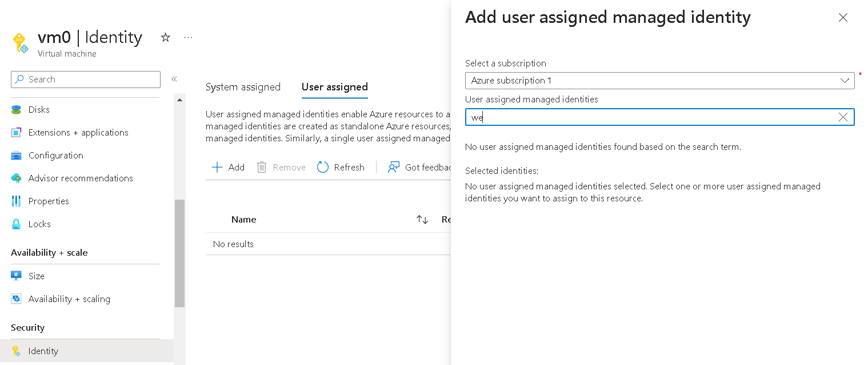This screenshot has height=365, width=868.
Task: Open Extensions + applications settings
Action: tap(78, 132)
